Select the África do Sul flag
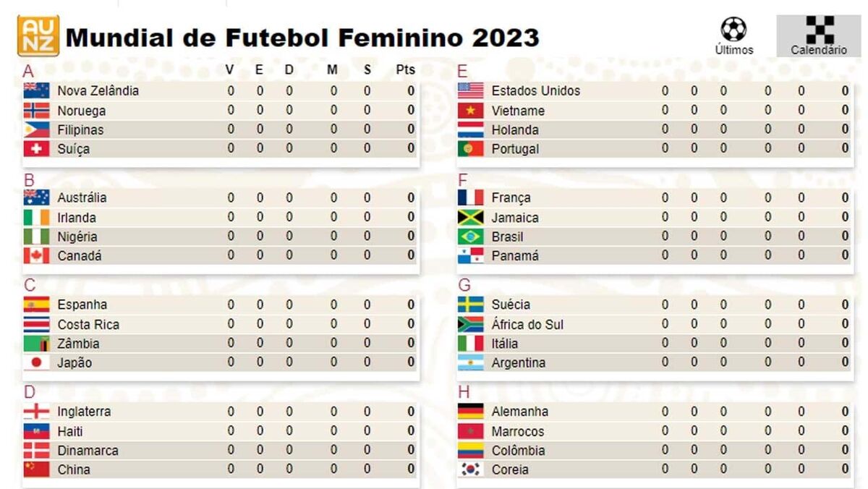Image resolution: width=868 pixels, height=489 pixels. point(470,324)
